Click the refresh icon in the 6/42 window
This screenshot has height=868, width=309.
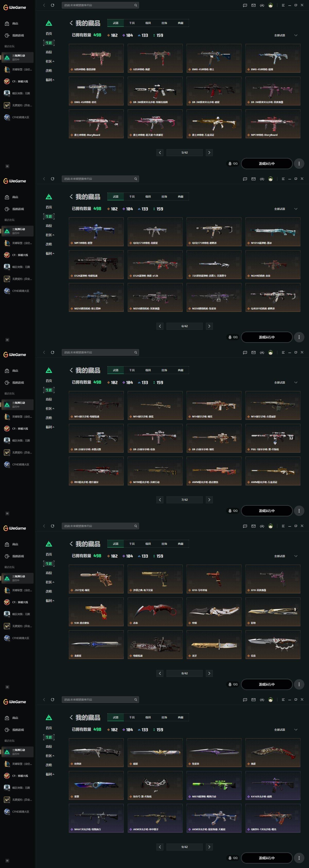tap(53, 178)
